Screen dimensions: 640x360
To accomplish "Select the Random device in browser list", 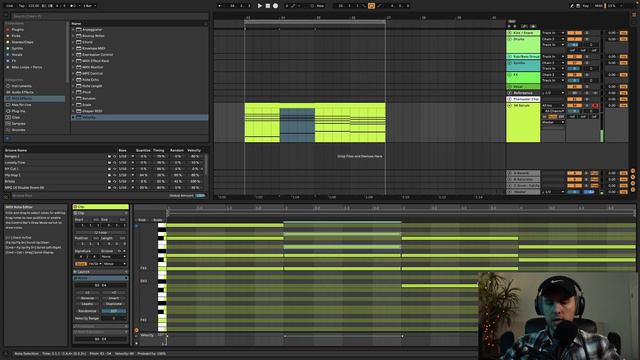I will [x=89, y=98].
